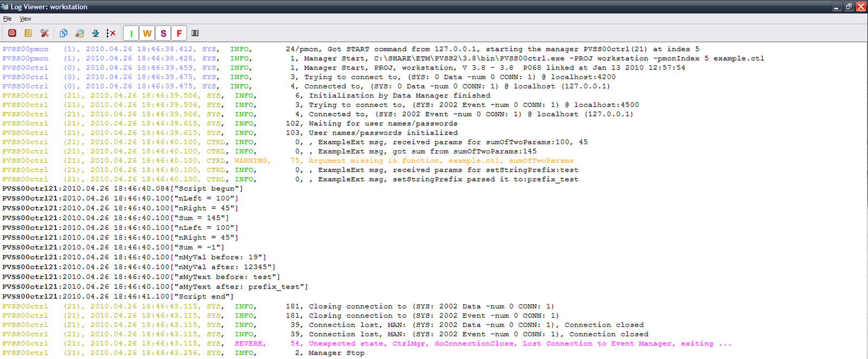The image size is (868, 359).
Task: Select the 'Script begun' log line
Action: click(123, 188)
